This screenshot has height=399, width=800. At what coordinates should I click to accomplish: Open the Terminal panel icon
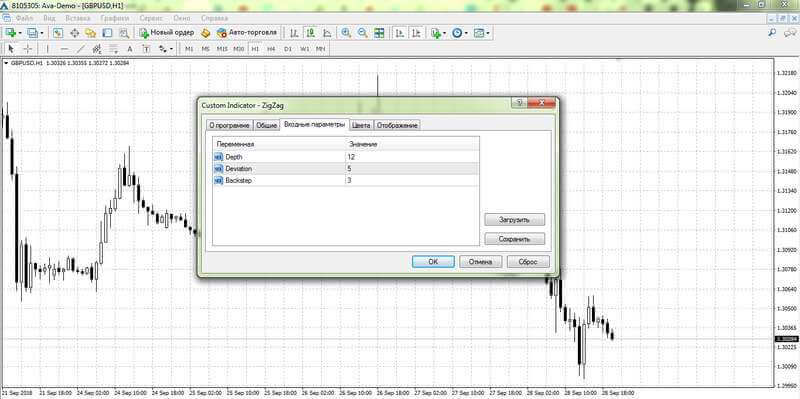click(107, 33)
